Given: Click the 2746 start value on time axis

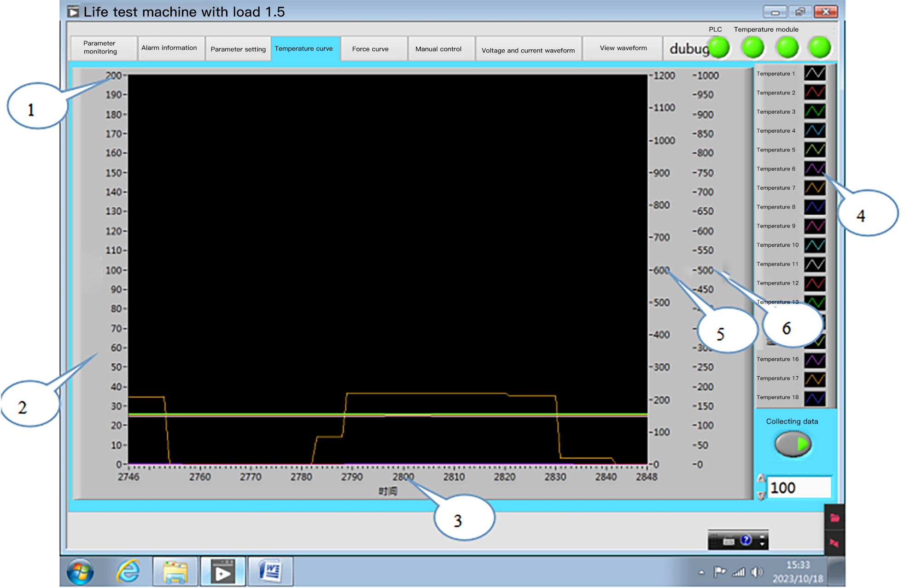Looking at the screenshot, I should coord(128,477).
